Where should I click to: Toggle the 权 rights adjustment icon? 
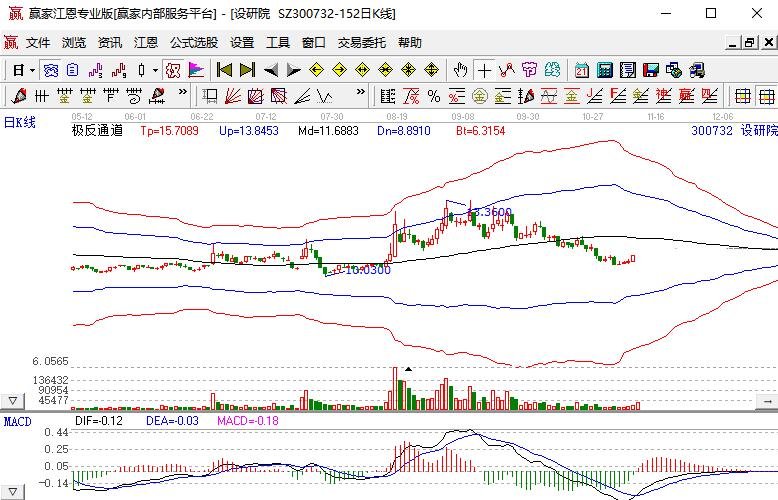173,70
